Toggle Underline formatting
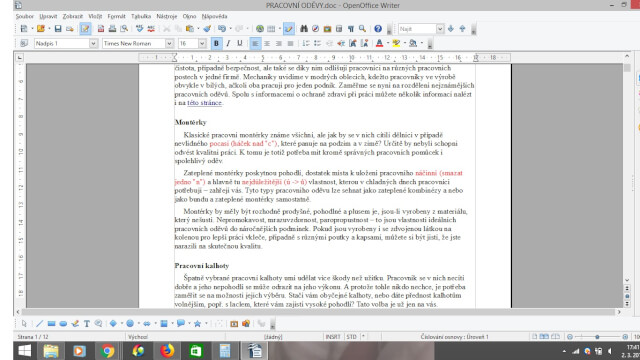Viewport: 640px width, 360px height. pyautogui.click(x=240, y=43)
